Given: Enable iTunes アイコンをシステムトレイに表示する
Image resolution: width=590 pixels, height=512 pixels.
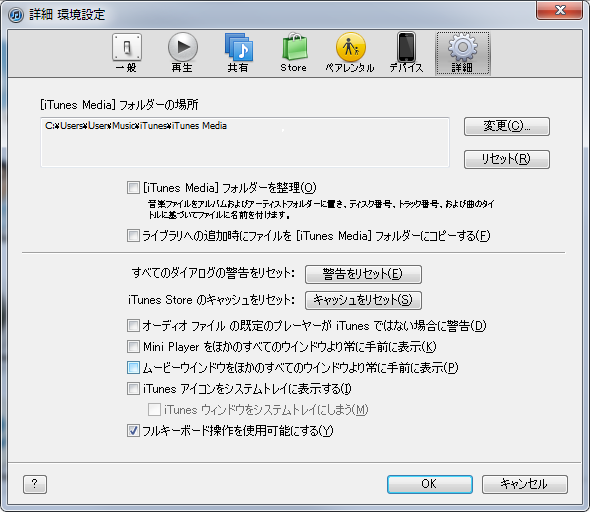Looking at the screenshot, I should click(x=133, y=388).
